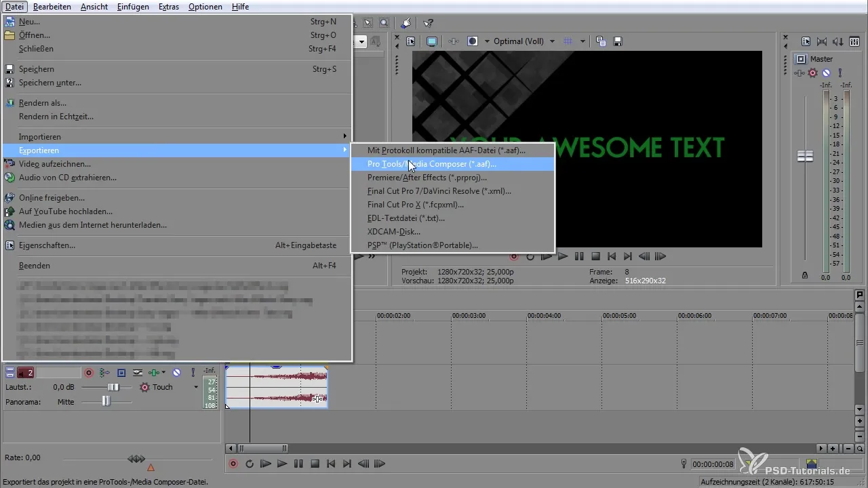
Task: Open Eigenschaften... from Datei menu
Action: pos(177,245)
